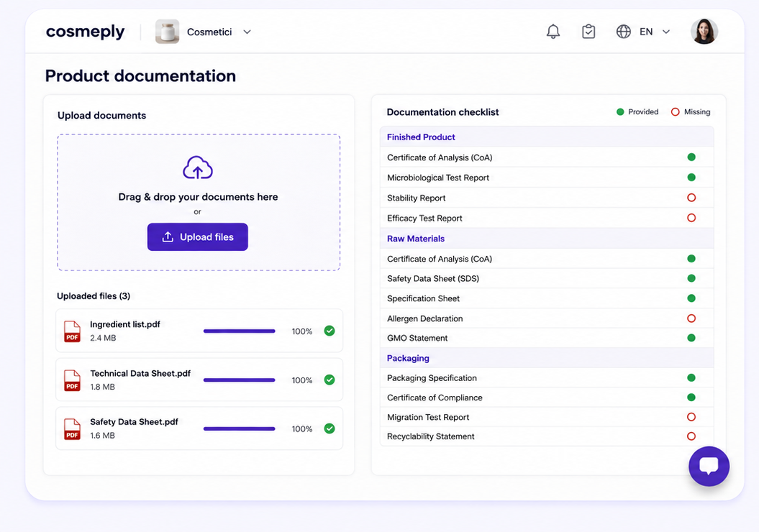Click the status dot for Raw Materials CoA
Screen dimensions: 759x532
point(691,259)
